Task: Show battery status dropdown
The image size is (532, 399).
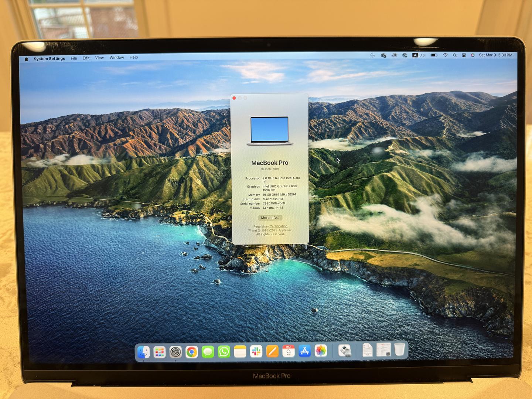Action: click(x=434, y=55)
